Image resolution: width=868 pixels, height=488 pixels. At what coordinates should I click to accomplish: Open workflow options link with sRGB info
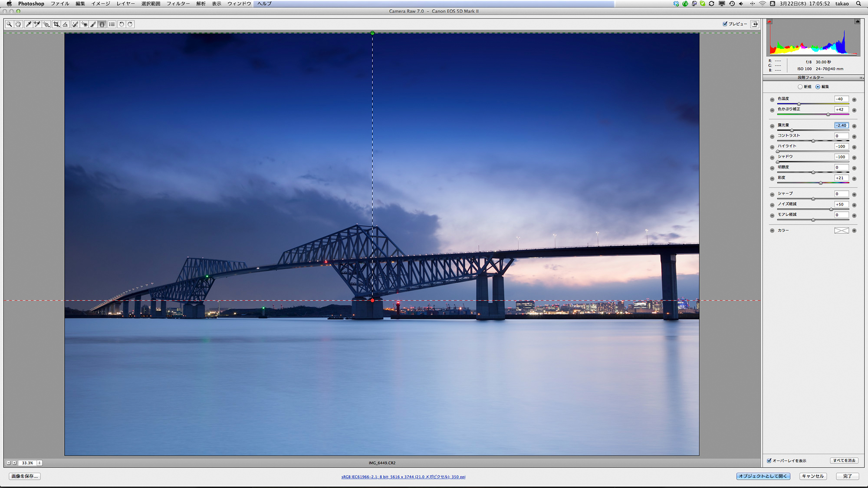tap(403, 477)
